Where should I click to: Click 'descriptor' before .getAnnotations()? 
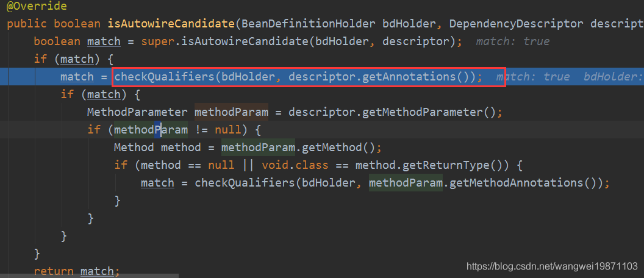pyautogui.click(x=322, y=77)
